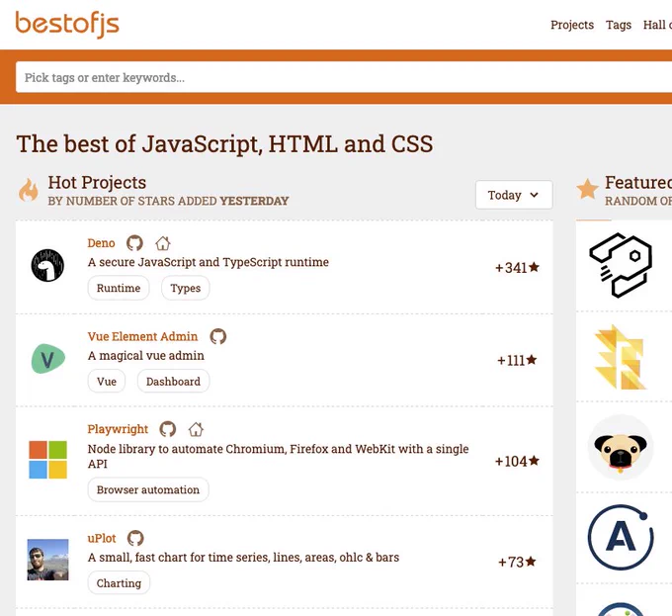Screen dimensions: 672x616
Task: Filter by the Types tag
Action: point(186,288)
